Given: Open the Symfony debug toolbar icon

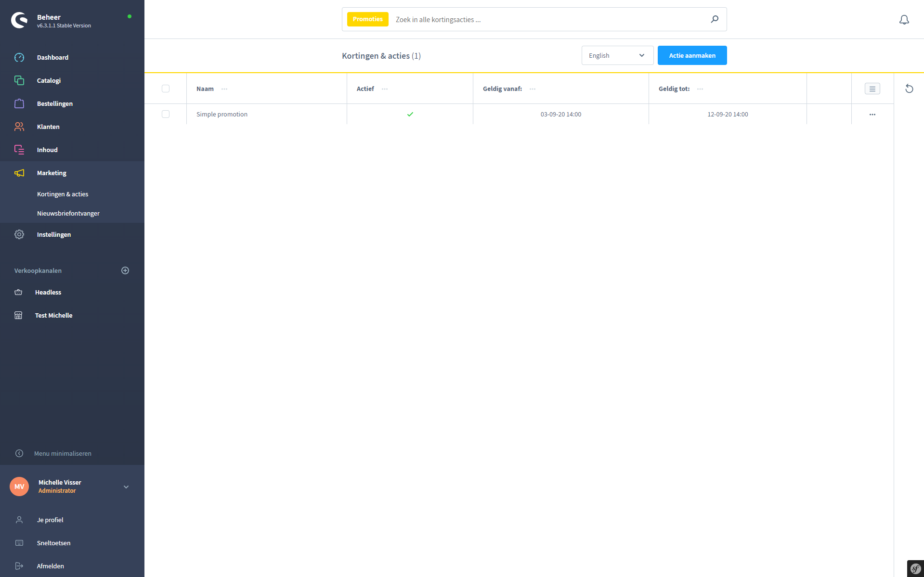Looking at the screenshot, I should coord(915,568).
